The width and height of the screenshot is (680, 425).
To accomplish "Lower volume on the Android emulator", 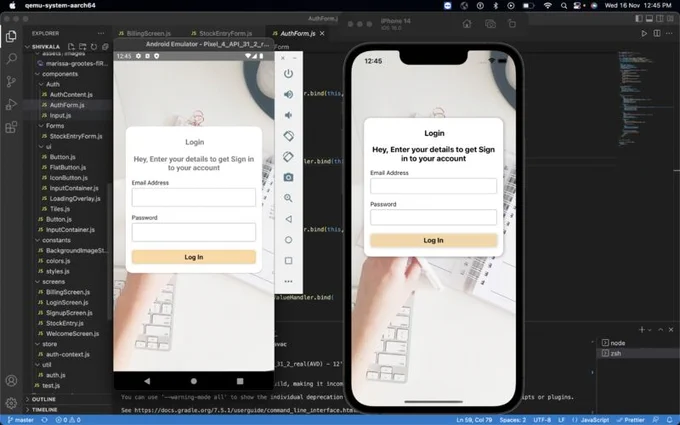I will point(288,115).
